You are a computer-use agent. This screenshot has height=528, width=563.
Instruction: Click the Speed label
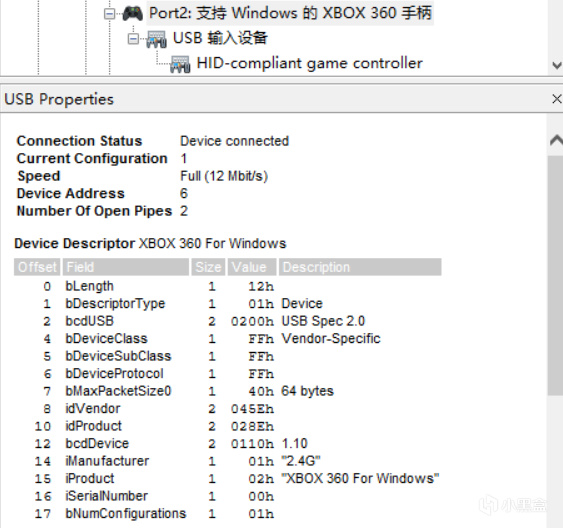click(x=39, y=176)
